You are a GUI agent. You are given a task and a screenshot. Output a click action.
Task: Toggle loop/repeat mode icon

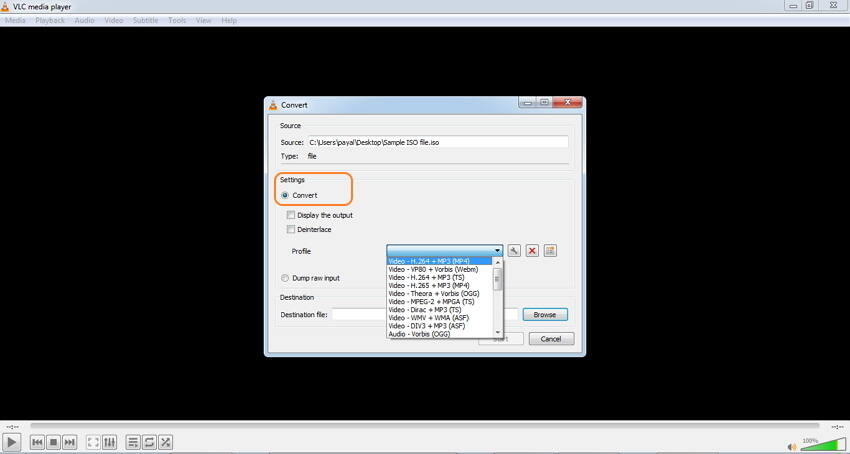pyautogui.click(x=150, y=443)
